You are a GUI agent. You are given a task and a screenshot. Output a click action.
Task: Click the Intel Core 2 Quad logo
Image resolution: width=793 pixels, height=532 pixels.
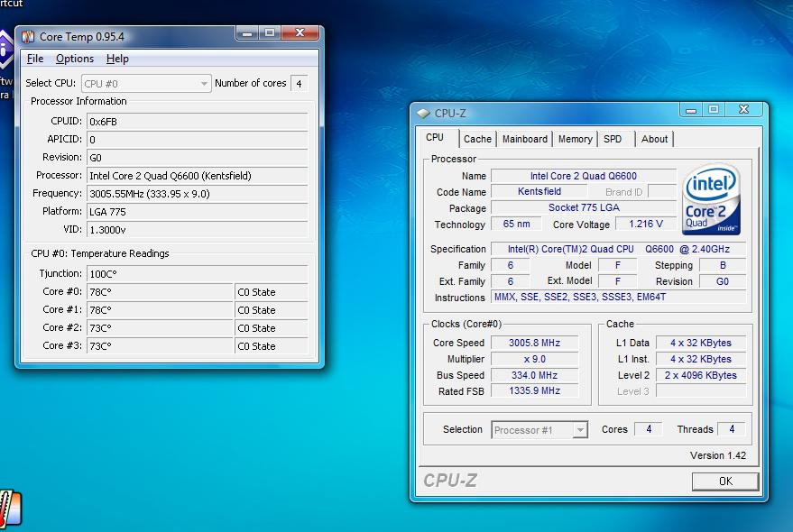tap(711, 198)
